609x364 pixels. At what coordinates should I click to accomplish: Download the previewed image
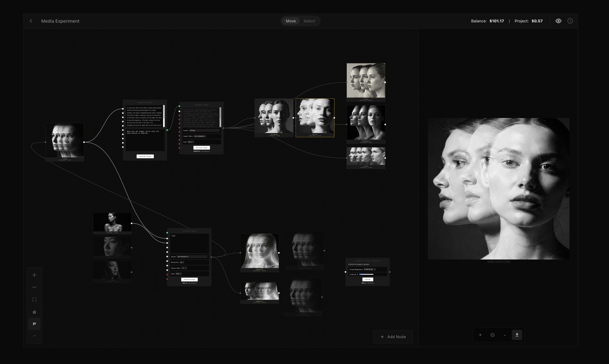517,335
